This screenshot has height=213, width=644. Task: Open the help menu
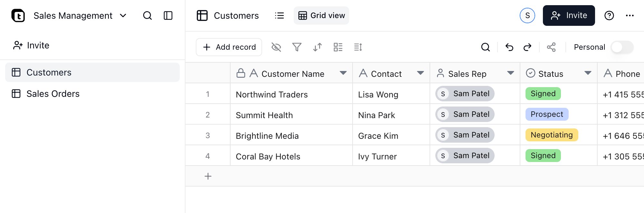pyautogui.click(x=609, y=15)
